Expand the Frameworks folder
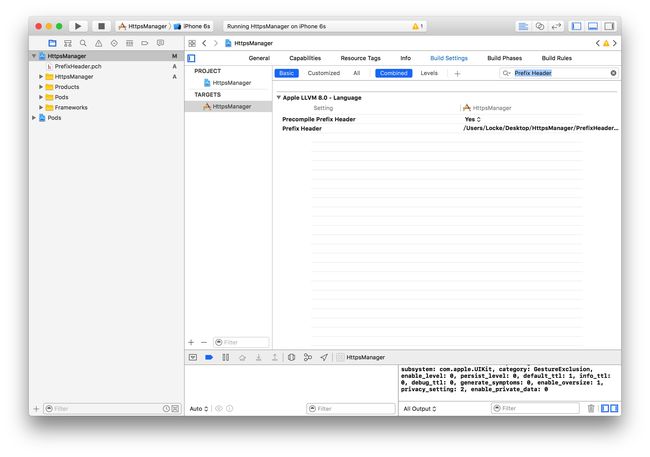650x457 pixels. [x=41, y=107]
